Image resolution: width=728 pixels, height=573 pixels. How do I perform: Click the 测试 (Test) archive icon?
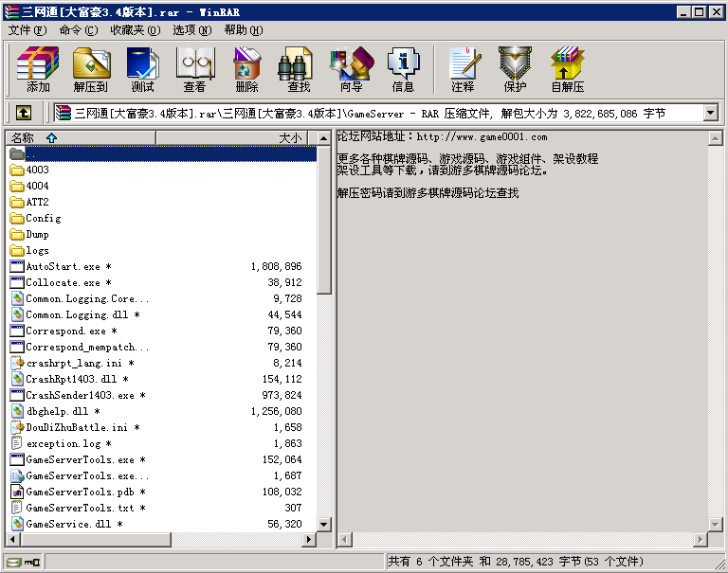pyautogui.click(x=142, y=69)
